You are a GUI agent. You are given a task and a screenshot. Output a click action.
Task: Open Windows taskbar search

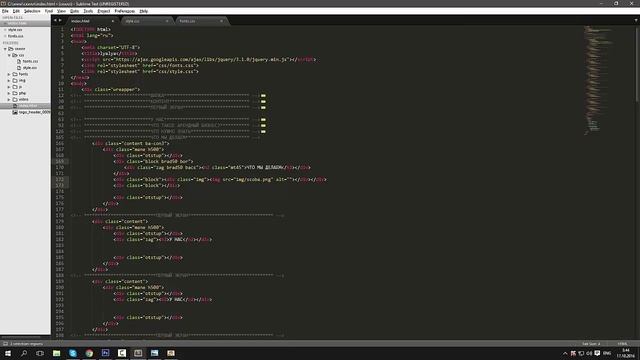click(24, 353)
